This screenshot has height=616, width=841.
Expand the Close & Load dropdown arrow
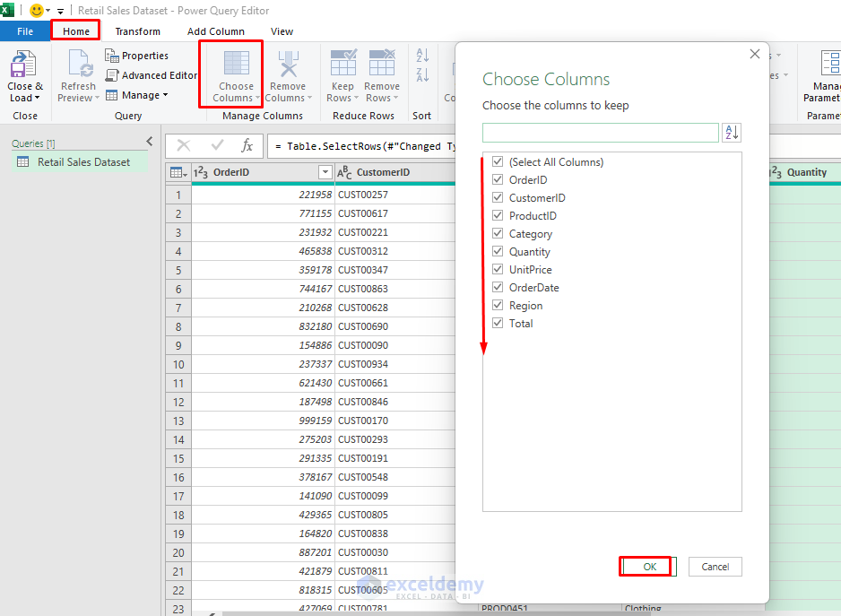(37, 98)
